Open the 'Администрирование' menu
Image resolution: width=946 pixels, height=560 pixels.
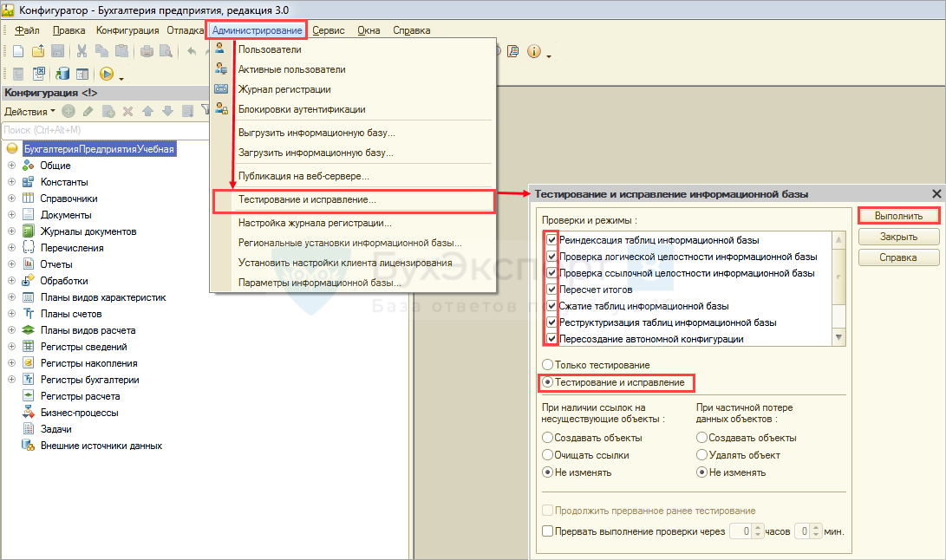pyautogui.click(x=257, y=30)
